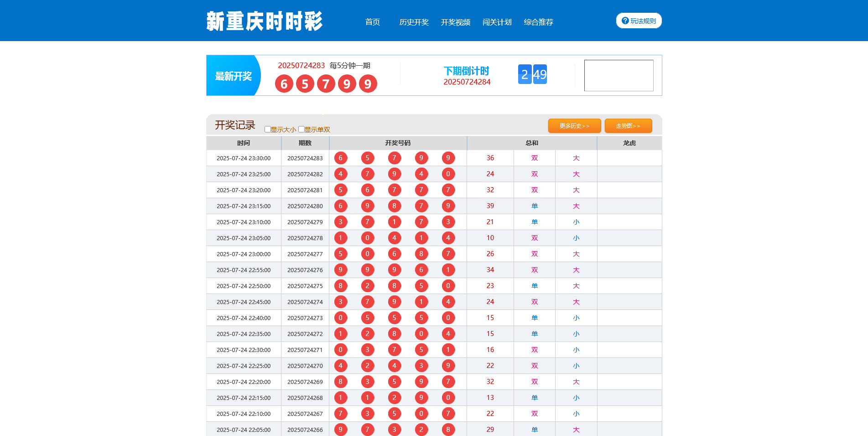Click the 下期倒计时 label
The width and height of the screenshot is (868, 436).
click(x=467, y=71)
